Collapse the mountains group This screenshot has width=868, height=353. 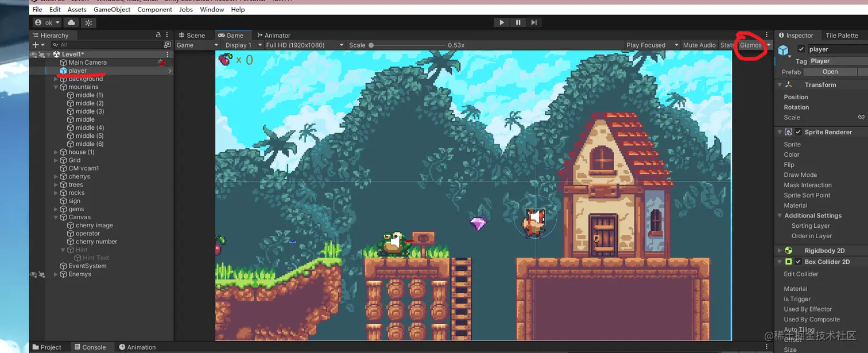click(x=56, y=87)
